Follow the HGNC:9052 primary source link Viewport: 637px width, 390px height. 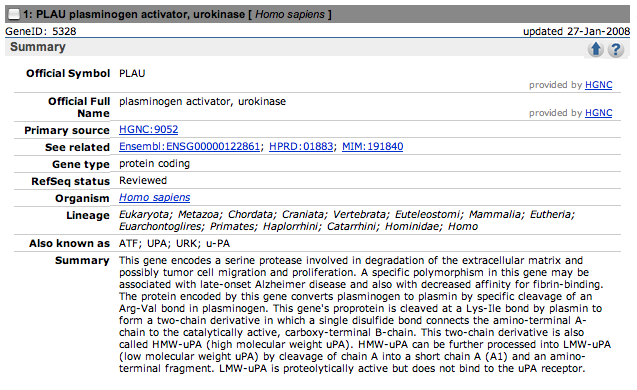tap(148, 130)
